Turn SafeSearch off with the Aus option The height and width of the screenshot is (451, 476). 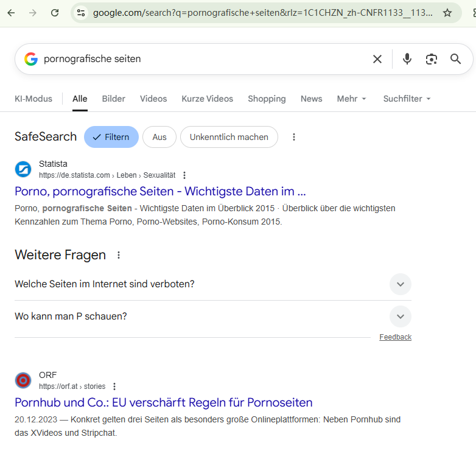point(159,137)
